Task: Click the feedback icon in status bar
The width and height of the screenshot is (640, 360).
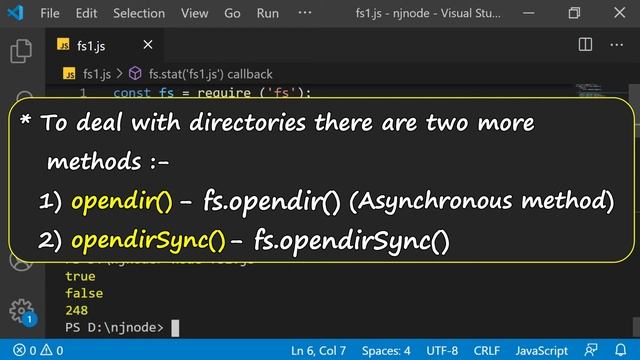Action: (x=591, y=350)
